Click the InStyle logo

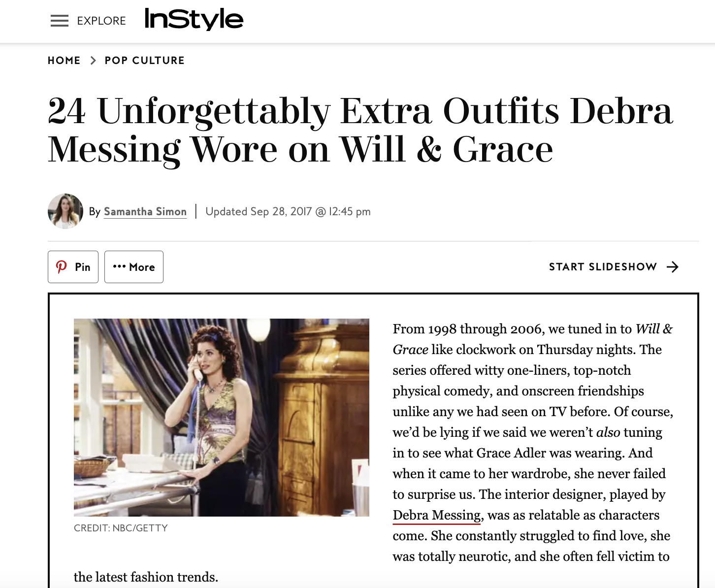[195, 20]
